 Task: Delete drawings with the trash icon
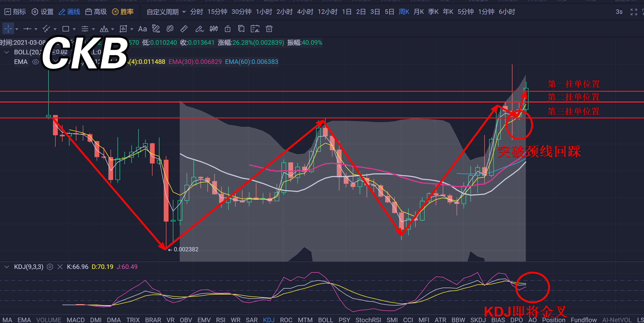coord(269,29)
